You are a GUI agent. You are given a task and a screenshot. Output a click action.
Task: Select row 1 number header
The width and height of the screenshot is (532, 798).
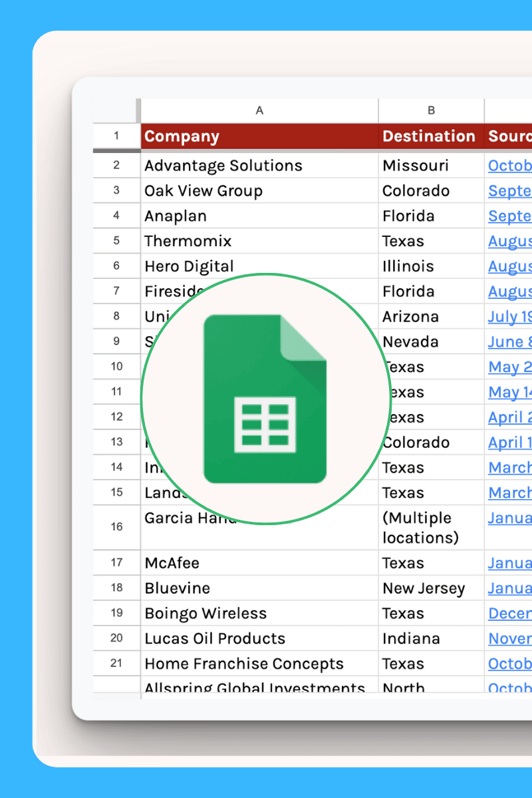point(116,136)
